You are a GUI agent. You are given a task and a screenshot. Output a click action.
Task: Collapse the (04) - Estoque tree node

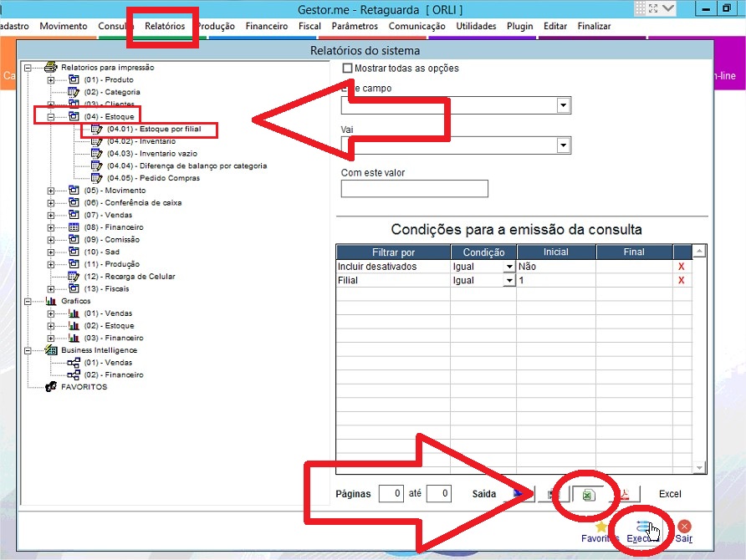[x=51, y=117]
